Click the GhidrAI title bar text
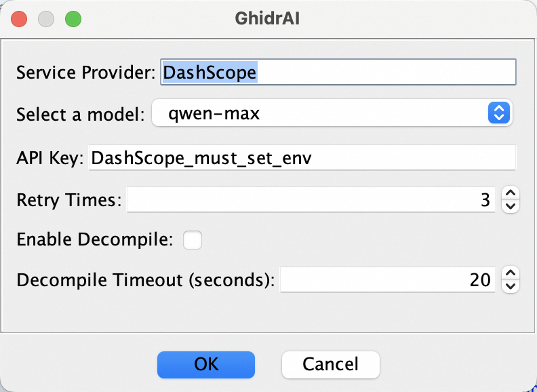 tap(267, 18)
